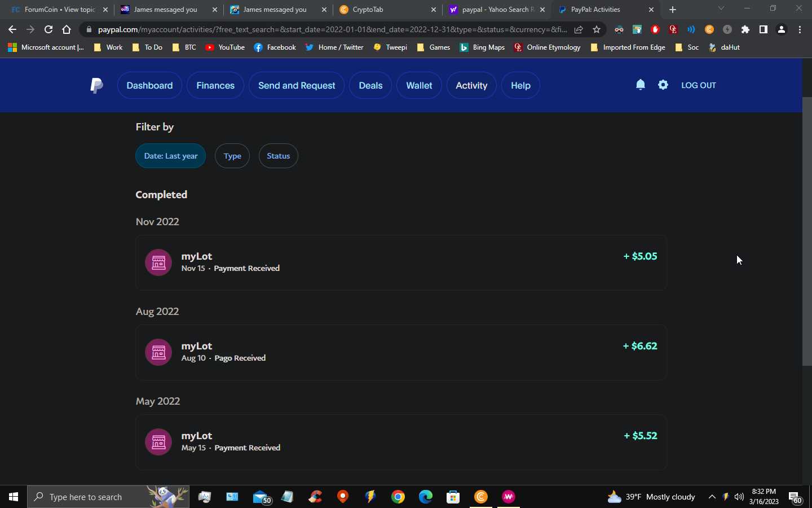
Task: Open the Windows Start menu
Action: (14, 497)
